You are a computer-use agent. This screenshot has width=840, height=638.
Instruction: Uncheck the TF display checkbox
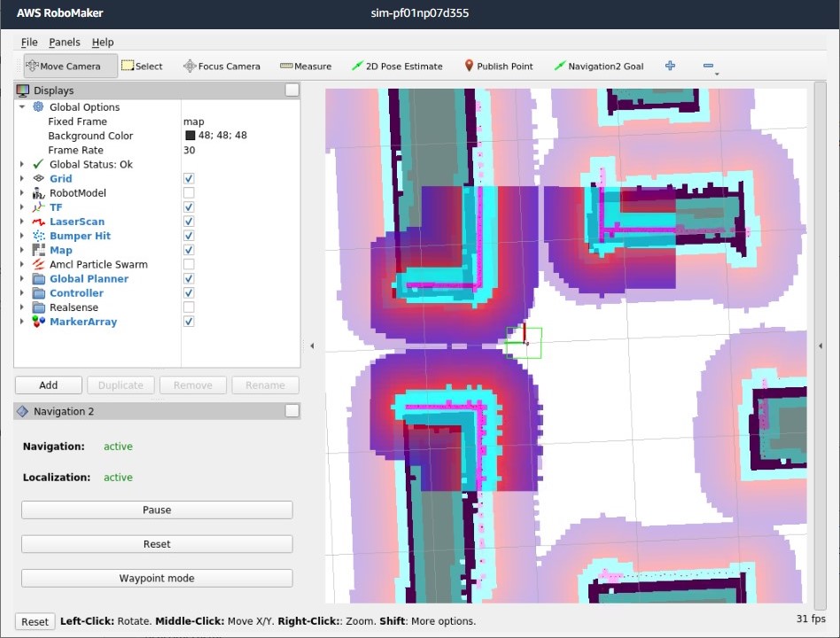189,206
